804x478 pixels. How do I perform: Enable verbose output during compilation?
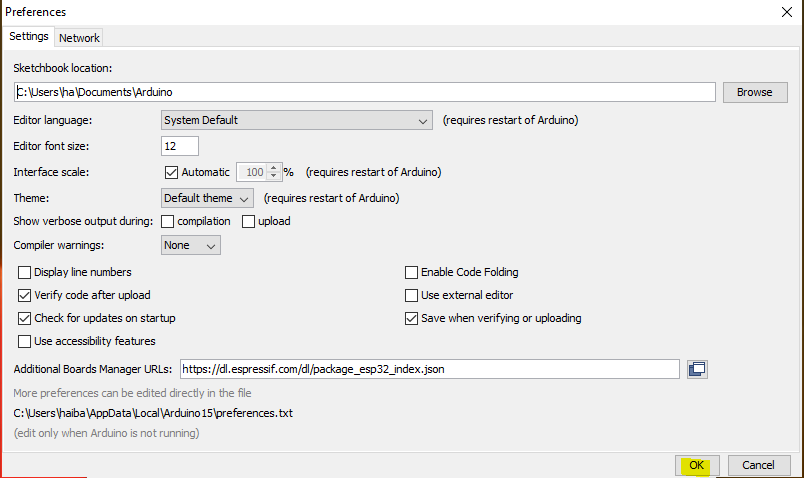(168, 222)
